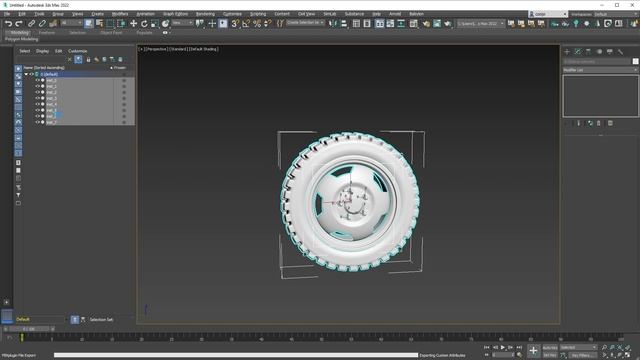
Task: Toggle visibility of the 0 (default) layer
Action: pyautogui.click(x=31, y=74)
